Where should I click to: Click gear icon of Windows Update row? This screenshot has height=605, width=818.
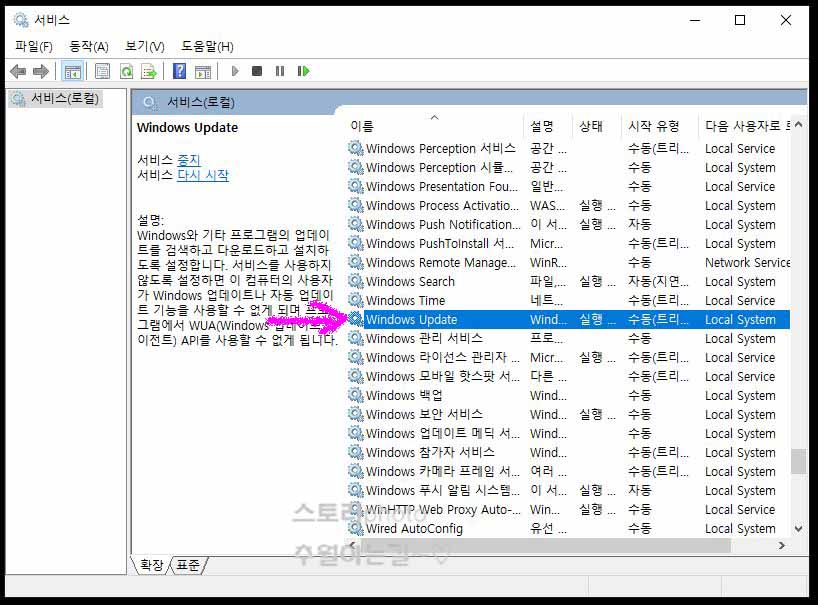pyautogui.click(x=356, y=319)
